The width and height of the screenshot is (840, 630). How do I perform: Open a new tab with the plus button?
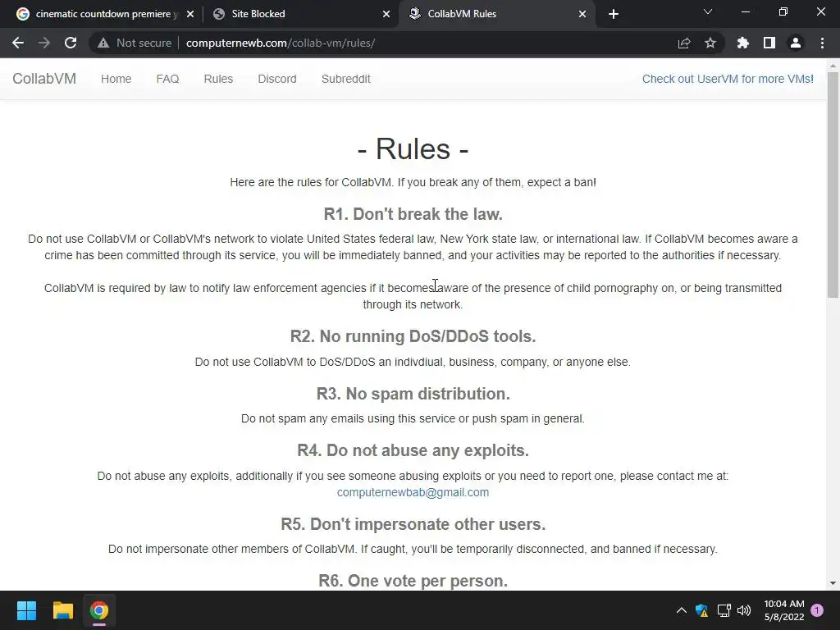[614, 14]
